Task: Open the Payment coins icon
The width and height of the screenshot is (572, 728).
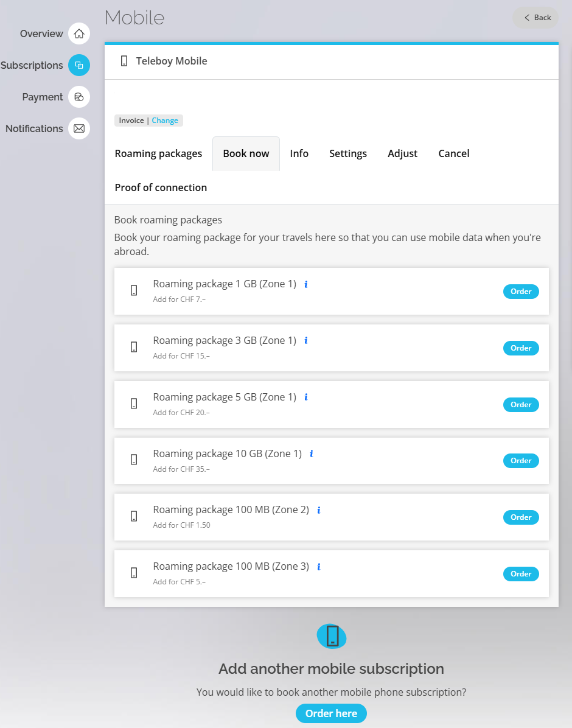Action: pyautogui.click(x=79, y=97)
